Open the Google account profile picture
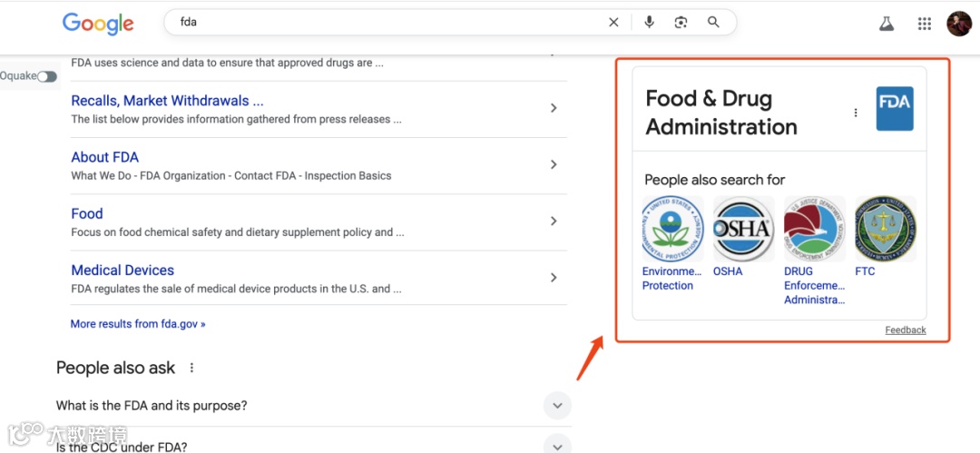Image resolution: width=980 pixels, height=453 pixels. pos(958,25)
